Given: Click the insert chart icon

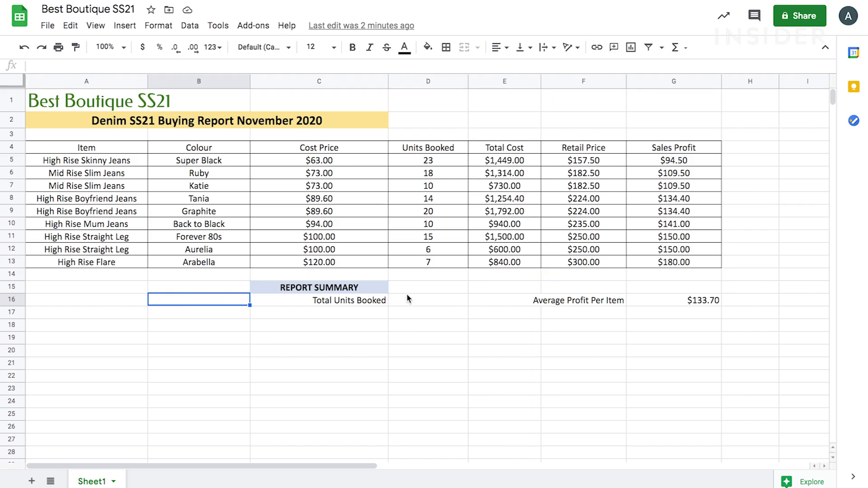Looking at the screenshot, I should pos(631,47).
